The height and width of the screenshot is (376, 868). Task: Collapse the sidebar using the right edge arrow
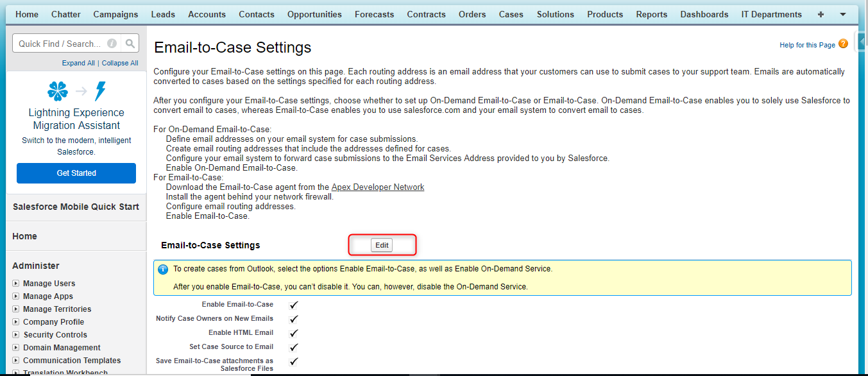[x=863, y=40]
